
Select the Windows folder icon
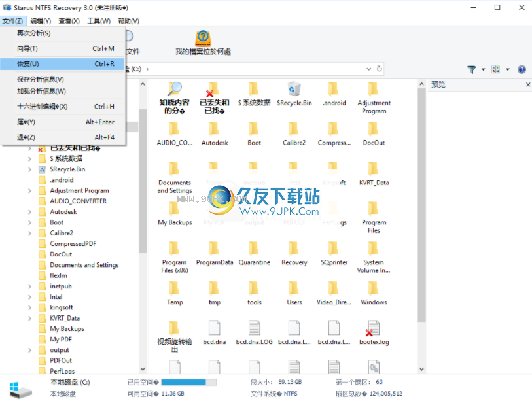(x=374, y=288)
